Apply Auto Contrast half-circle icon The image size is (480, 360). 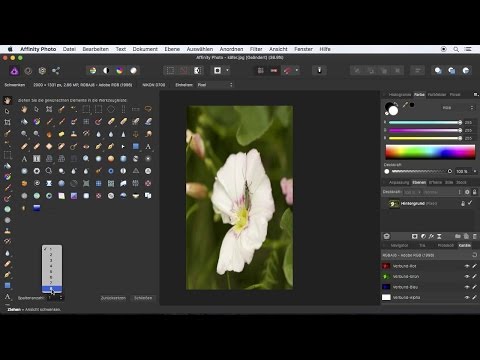tap(106, 70)
